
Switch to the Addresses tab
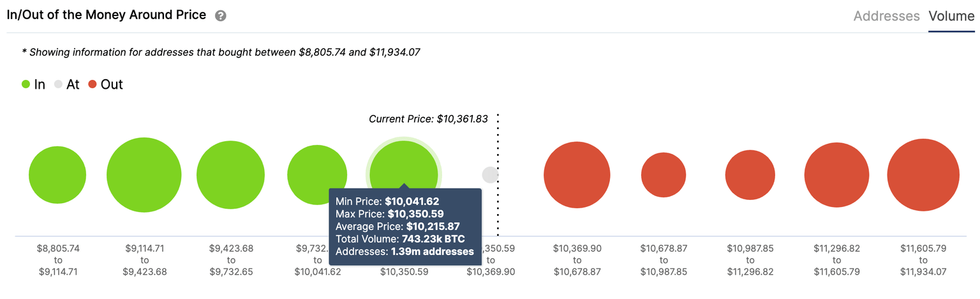coord(886,17)
